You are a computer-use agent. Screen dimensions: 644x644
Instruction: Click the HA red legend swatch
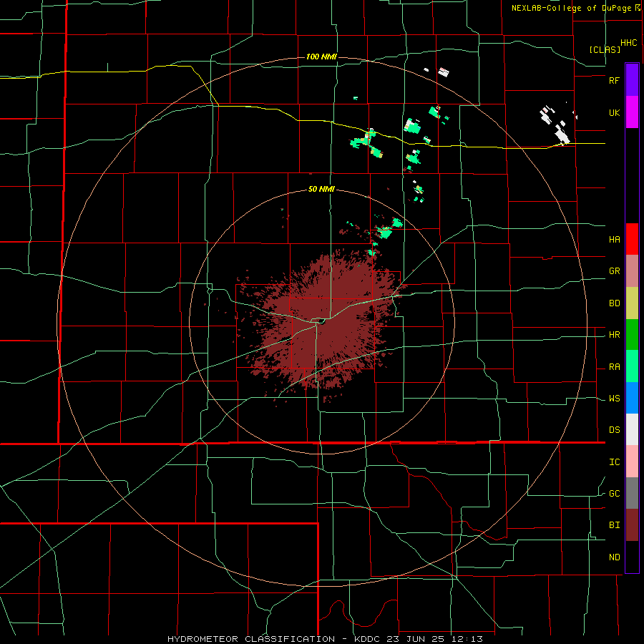click(x=632, y=239)
